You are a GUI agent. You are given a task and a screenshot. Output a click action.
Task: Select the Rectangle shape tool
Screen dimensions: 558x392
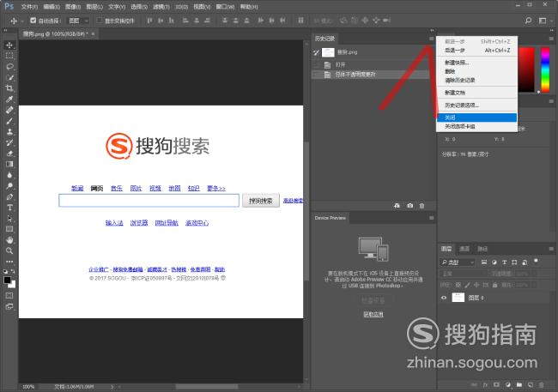click(x=9, y=229)
